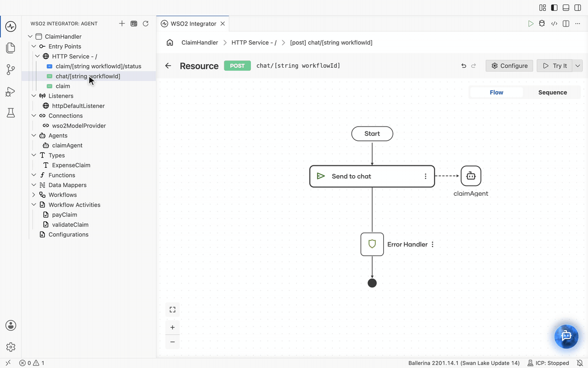
Task: Click the add plus icon in Integrator panel
Action: [122, 24]
